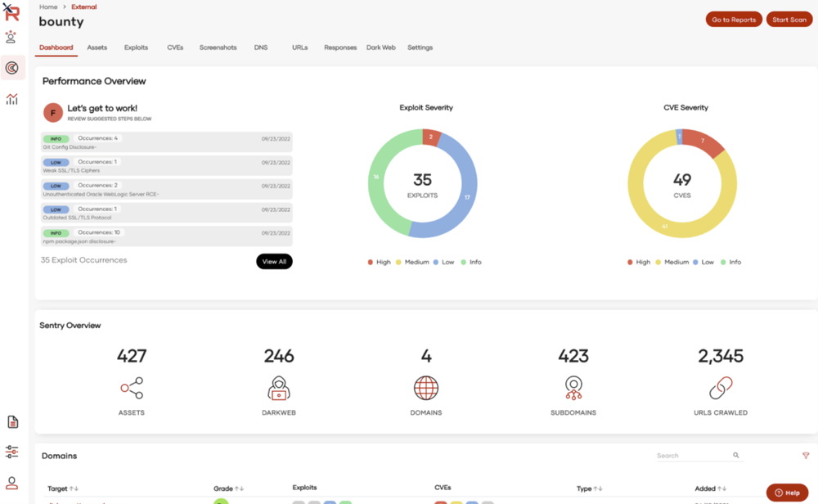This screenshot has width=818, height=504.
Task: Open the Settings tab
Action: coord(420,47)
